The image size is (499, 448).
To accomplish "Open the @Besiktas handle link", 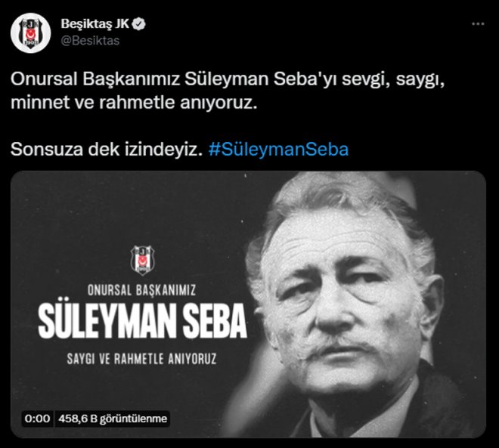I will tap(90, 41).
